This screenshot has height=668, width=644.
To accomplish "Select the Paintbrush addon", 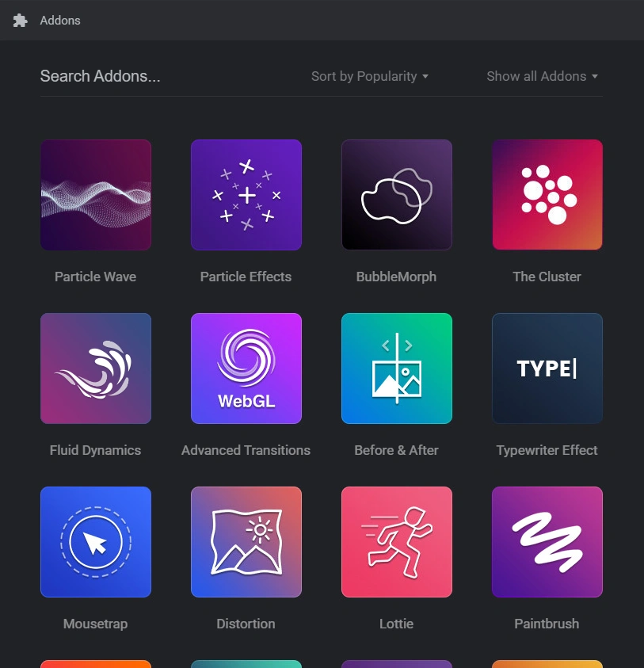I will (x=547, y=541).
